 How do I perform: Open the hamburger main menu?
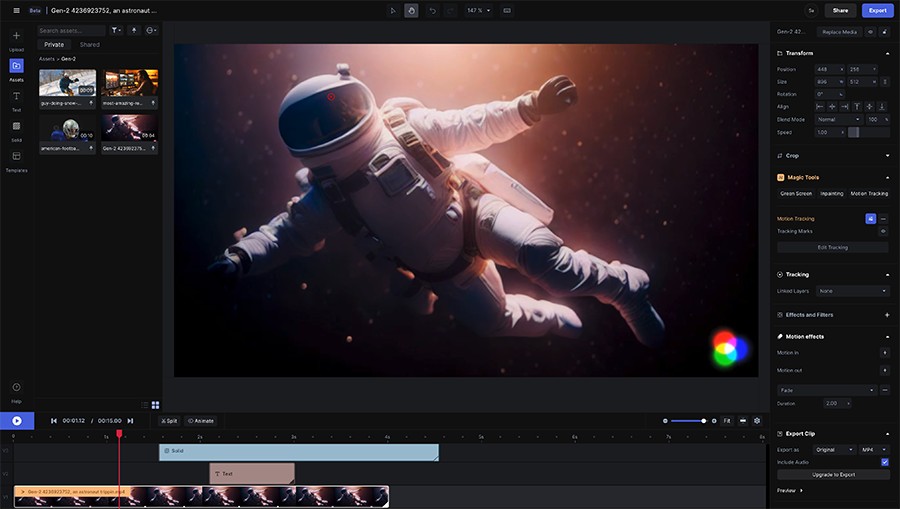[15, 10]
